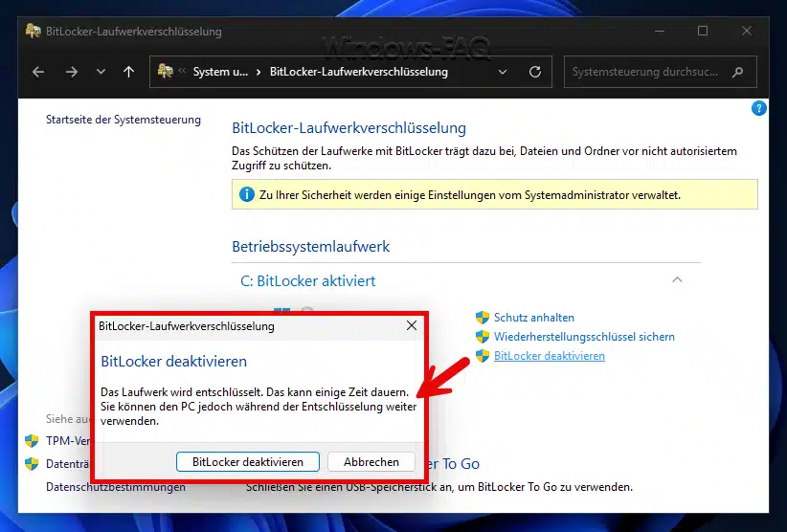
Task: Open help via the blue question mark
Action: [x=758, y=108]
